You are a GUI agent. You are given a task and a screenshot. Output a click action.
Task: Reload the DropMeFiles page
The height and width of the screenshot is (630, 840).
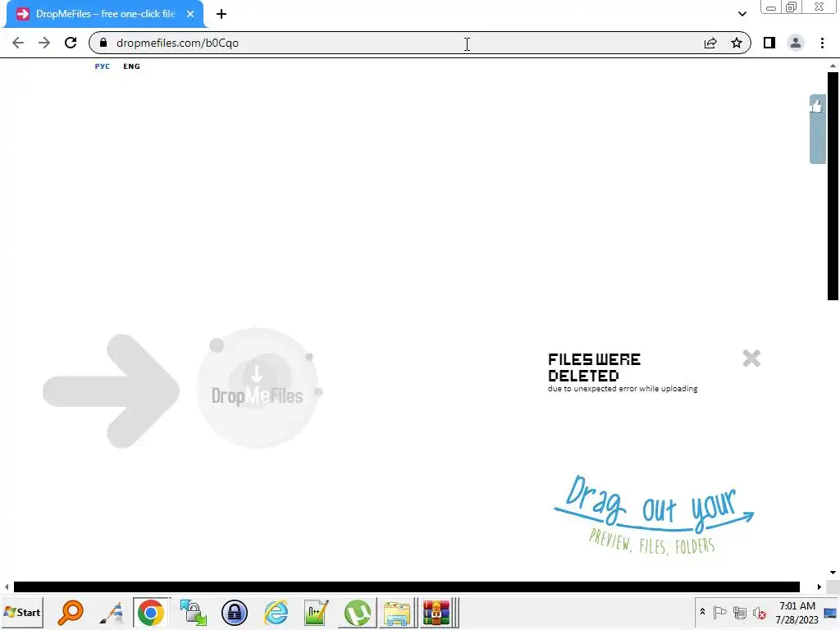[71, 43]
